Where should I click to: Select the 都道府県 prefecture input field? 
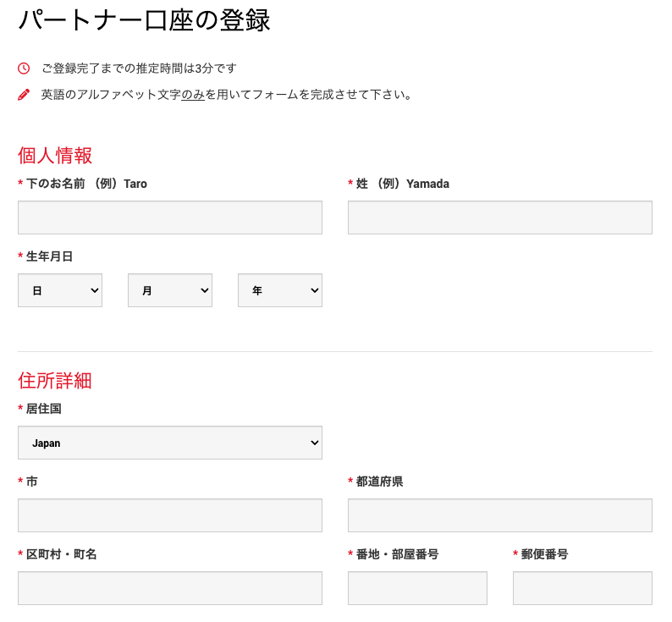coord(499,515)
